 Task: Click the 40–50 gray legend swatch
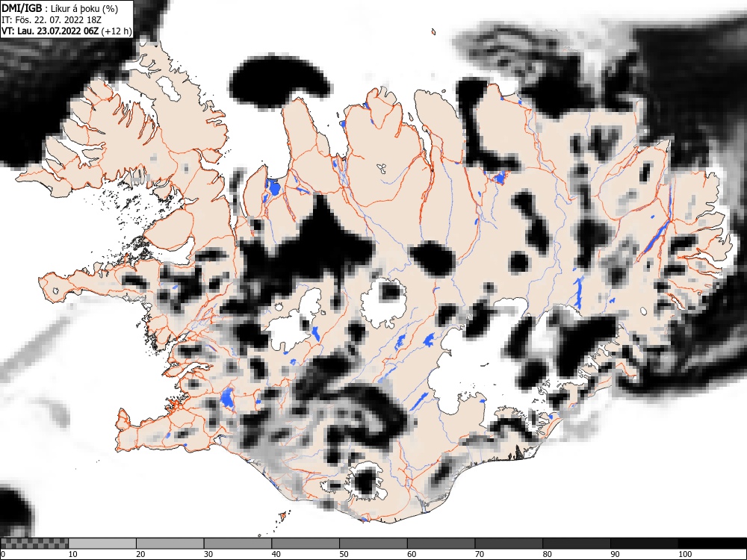[x=306, y=544]
